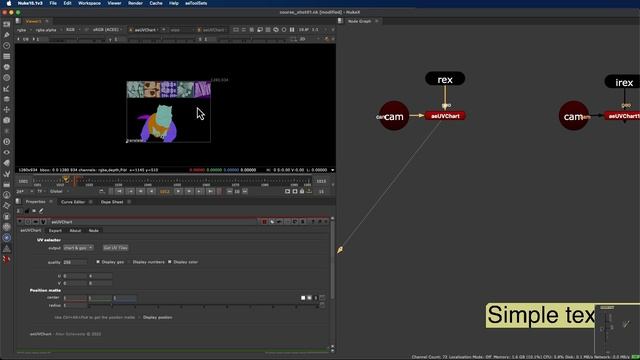640x360 pixels.
Task: Toggle the Display numbers checkbox
Action: (129, 262)
